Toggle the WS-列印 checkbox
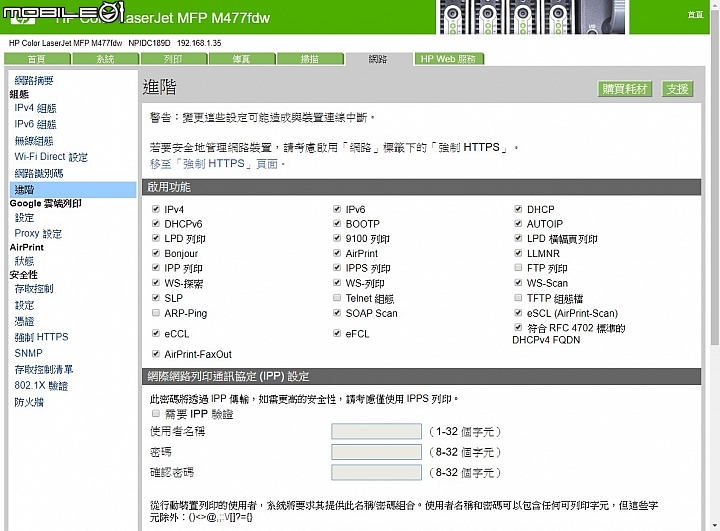 tap(337, 282)
